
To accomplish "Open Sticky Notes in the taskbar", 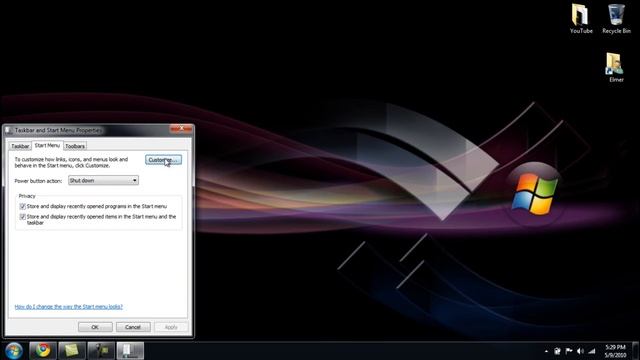I will click(72, 351).
